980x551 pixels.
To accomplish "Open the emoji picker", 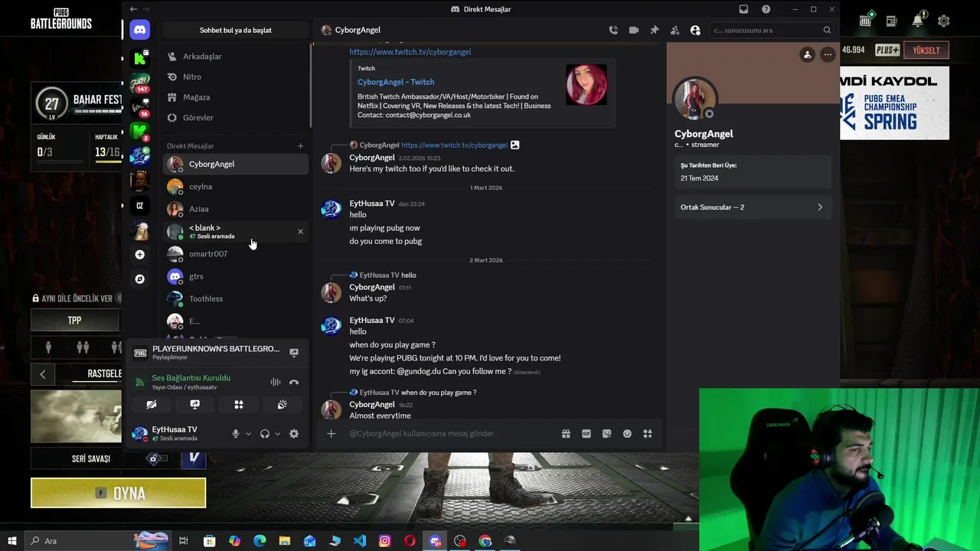I will coord(627,434).
